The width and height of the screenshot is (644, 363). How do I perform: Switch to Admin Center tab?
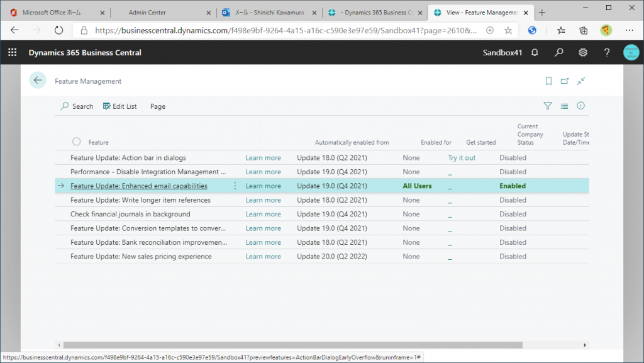pyautogui.click(x=147, y=13)
